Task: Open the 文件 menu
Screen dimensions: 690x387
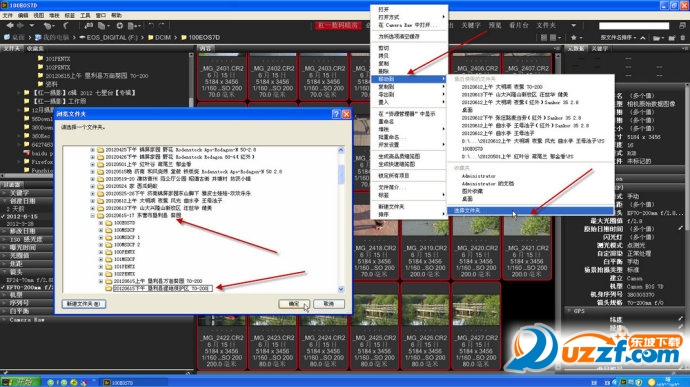Action: click(7, 15)
